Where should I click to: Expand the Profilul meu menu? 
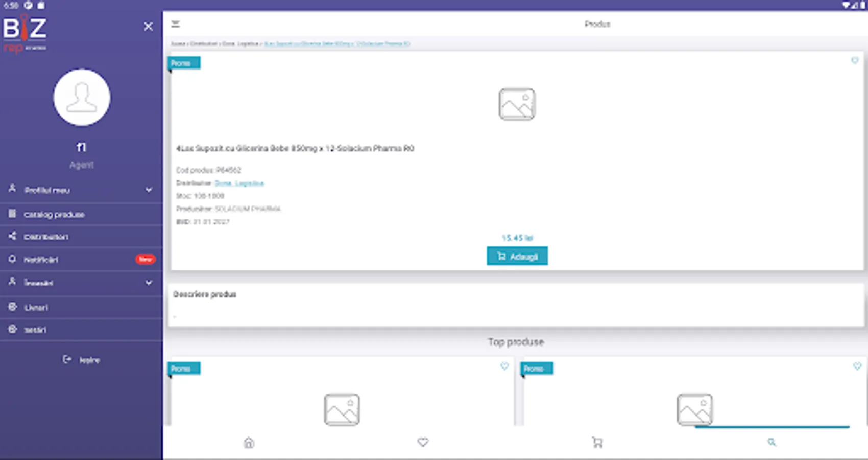coord(46,190)
